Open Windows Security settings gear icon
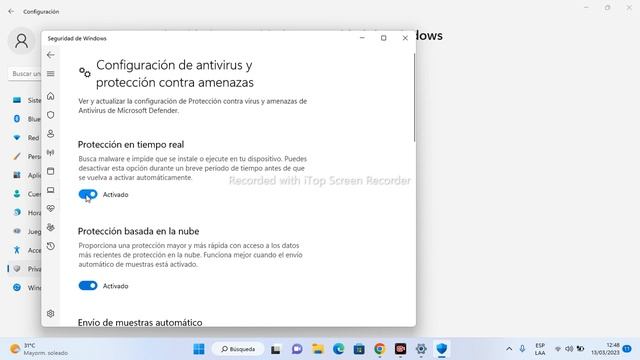640x360 pixels. [x=51, y=313]
